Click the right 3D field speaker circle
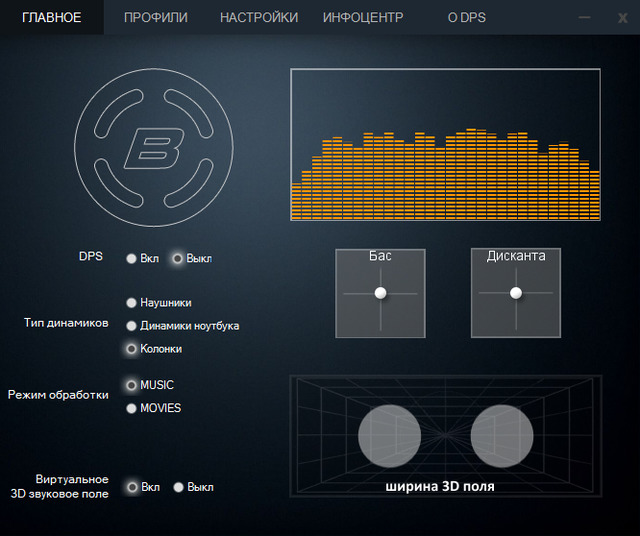 click(x=502, y=436)
